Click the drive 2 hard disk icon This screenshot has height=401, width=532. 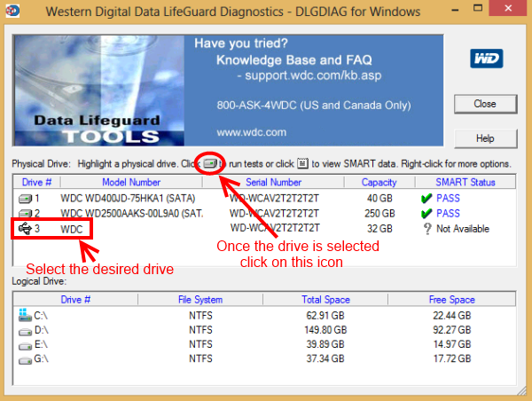pyautogui.click(x=25, y=214)
